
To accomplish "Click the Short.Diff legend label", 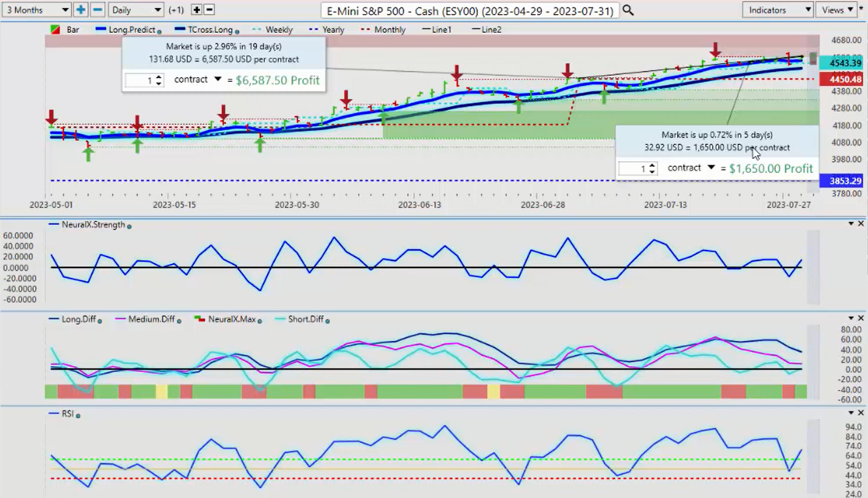I will coord(306,319).
